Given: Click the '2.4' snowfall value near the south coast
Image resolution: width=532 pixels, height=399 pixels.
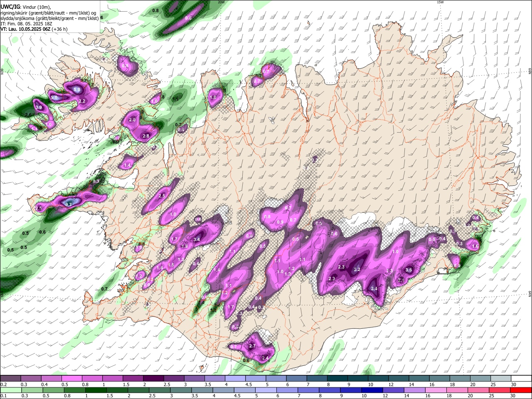Looking at the screenshot, I should click(x=266, y=358).
